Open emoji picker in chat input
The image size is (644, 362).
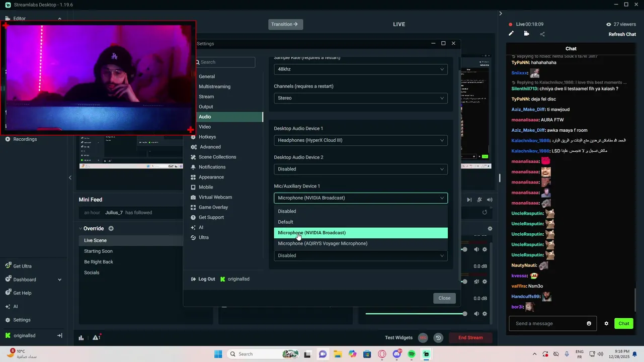click(589, 323)
